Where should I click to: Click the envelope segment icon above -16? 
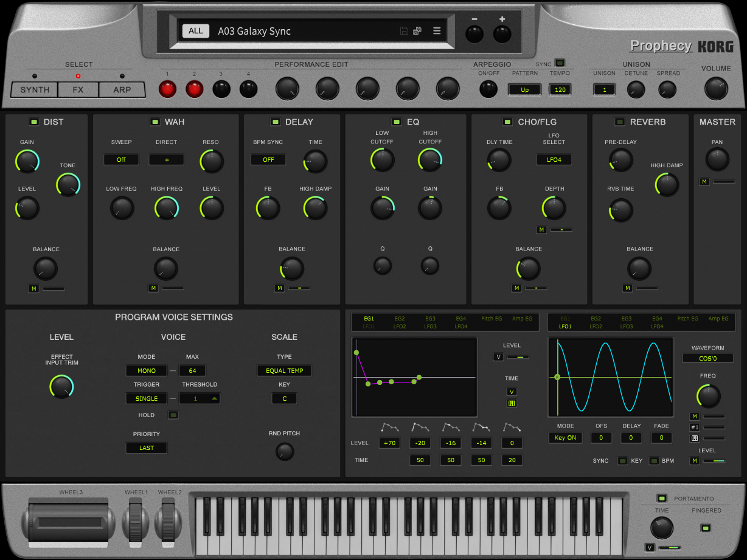[451, 427]
